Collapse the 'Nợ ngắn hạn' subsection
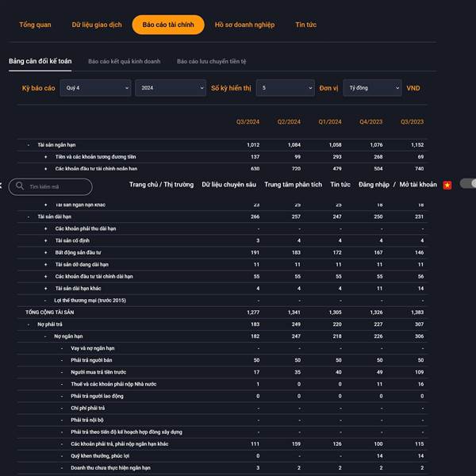Viewport: 476px width, 476px height. [45, 336]
